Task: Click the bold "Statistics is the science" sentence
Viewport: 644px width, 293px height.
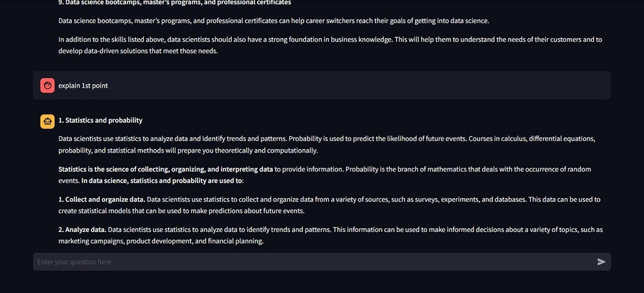Action: click(166, 169)
